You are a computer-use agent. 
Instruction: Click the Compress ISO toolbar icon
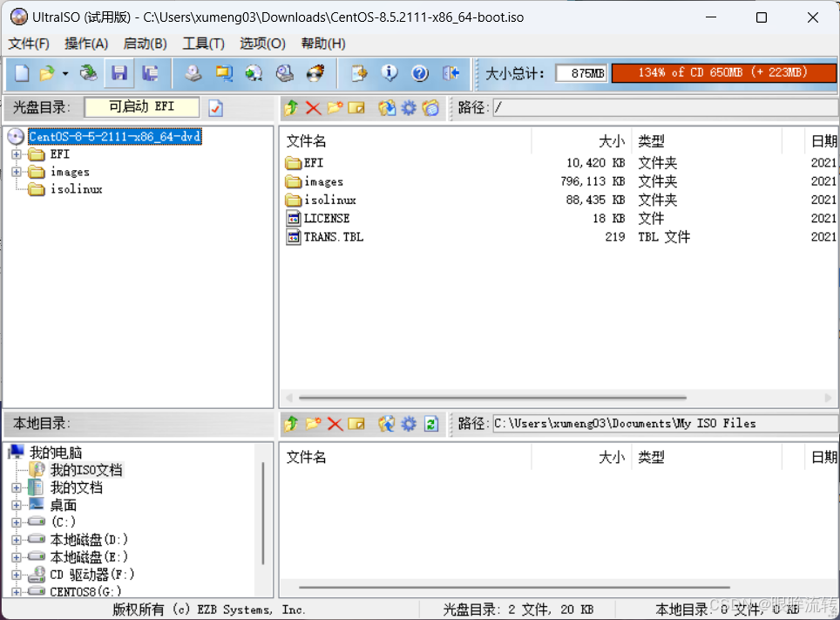pyautogui.click(x=224, y=73)
